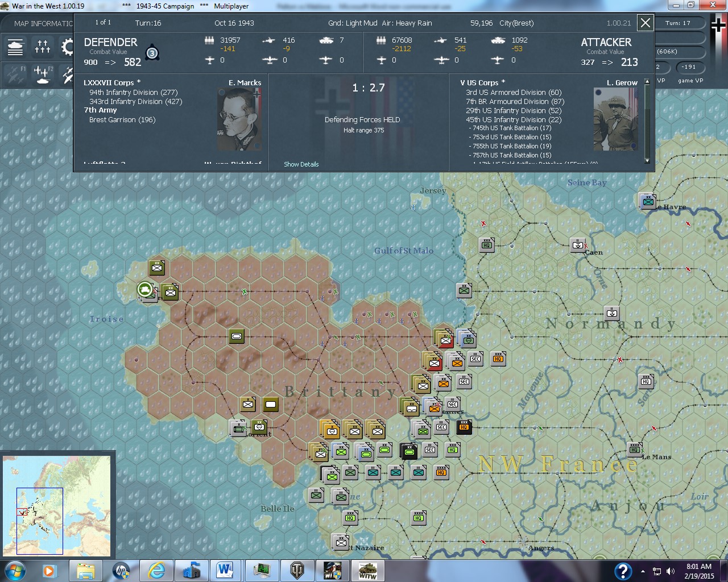Launch Internet Explorer from taskbar
728x582 pixels.
coord(156,571)
